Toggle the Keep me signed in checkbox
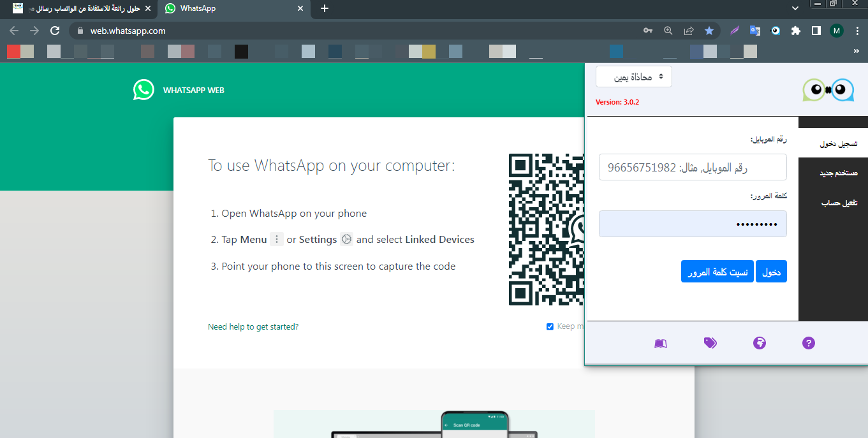The width and height of the screenshot is (868, 438). point(550,326)
